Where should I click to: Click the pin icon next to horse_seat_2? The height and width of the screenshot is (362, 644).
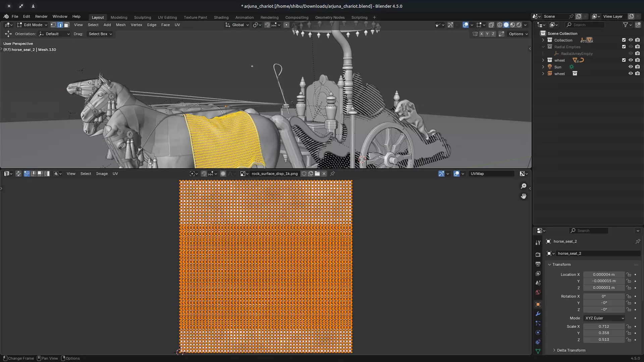pyautogui.click(x=638, y=241)
